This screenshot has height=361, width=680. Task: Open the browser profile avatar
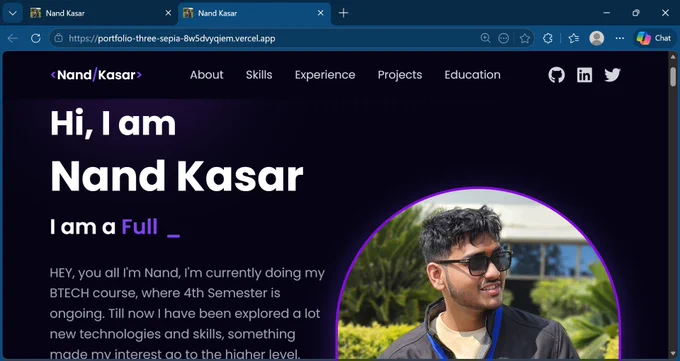click(597, 38)
